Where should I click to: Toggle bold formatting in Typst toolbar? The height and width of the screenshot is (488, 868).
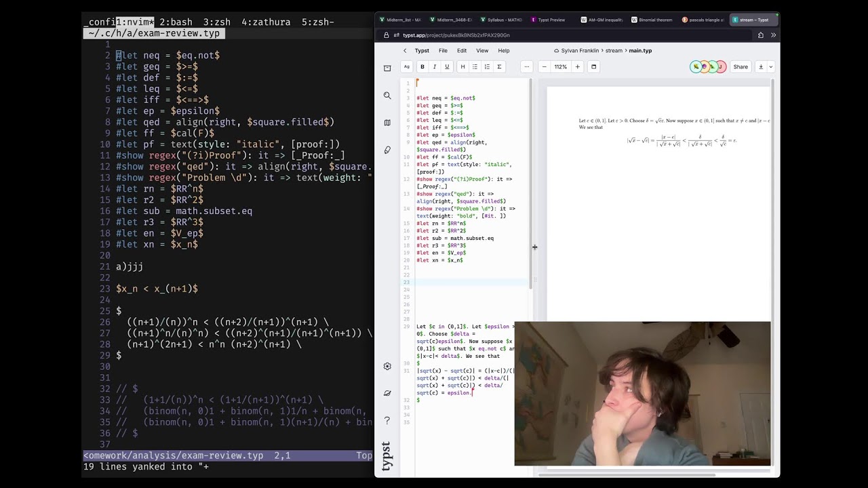coord(422,66)
